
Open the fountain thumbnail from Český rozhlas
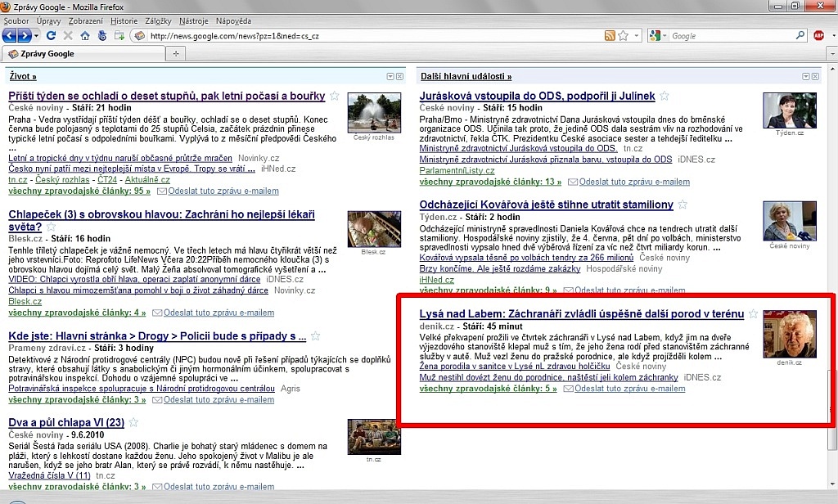(374, 112)
